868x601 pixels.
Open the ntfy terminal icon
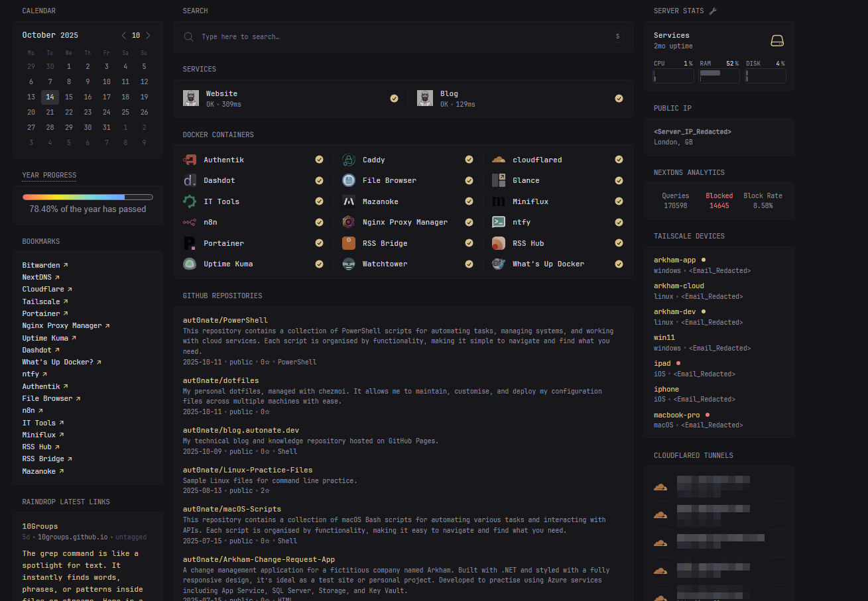499,222
